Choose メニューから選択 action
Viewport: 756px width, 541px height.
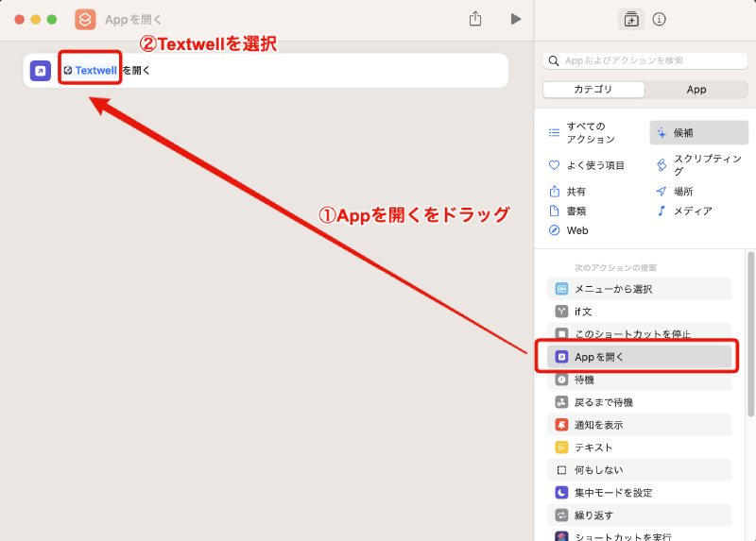pos(640,289)
